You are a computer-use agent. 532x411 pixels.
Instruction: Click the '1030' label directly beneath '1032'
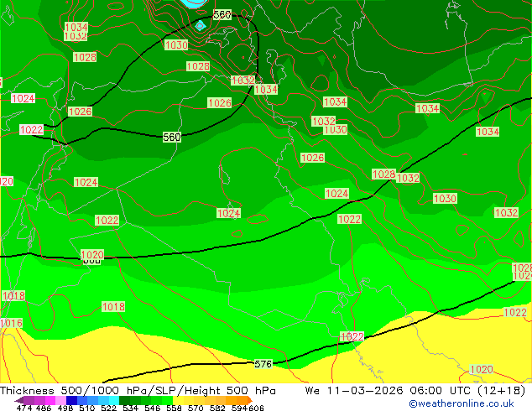335,130
